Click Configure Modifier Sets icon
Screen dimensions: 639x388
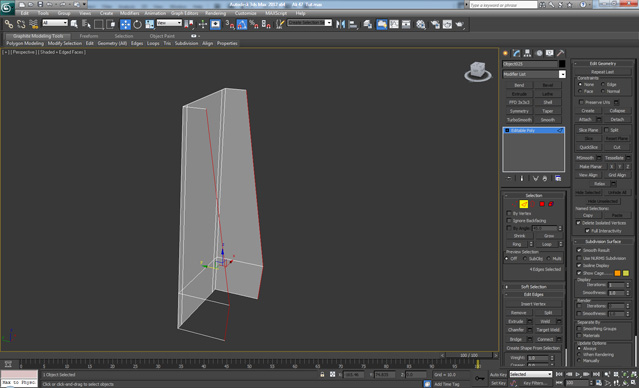(558, 179)
